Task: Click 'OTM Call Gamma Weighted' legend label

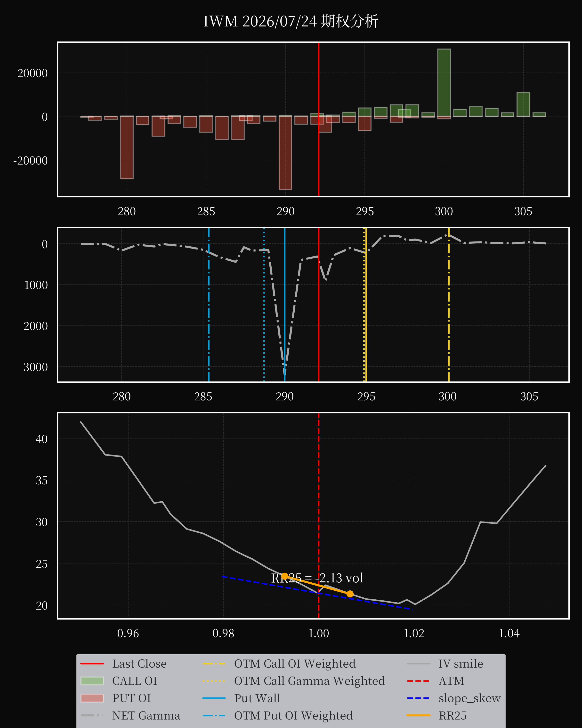Action: (x=309, y=681)
